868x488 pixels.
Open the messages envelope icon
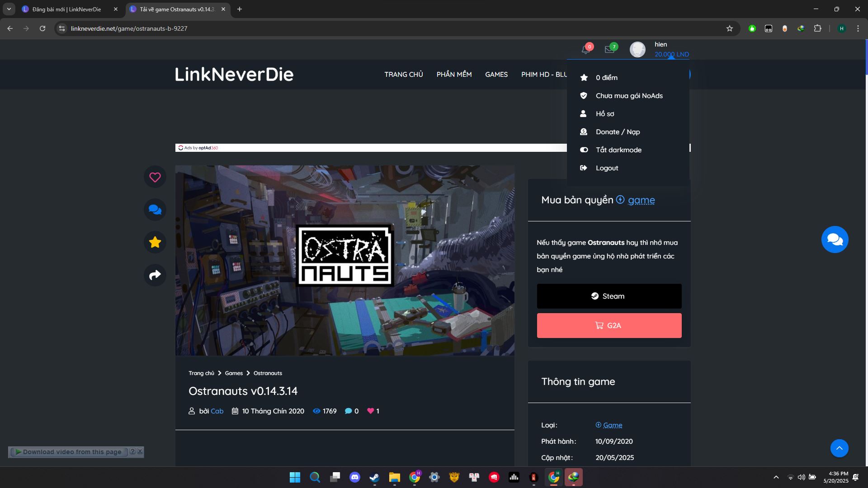609,50
